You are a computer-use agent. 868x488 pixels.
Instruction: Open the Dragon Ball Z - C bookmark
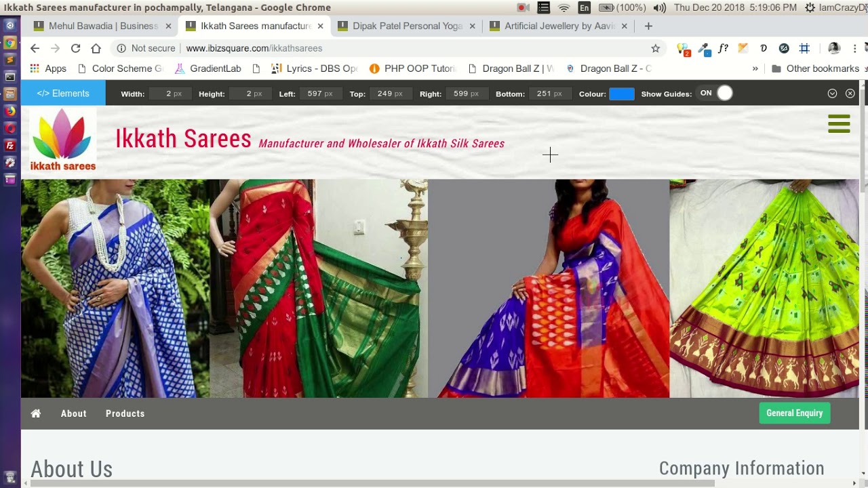tap(608, 68)
